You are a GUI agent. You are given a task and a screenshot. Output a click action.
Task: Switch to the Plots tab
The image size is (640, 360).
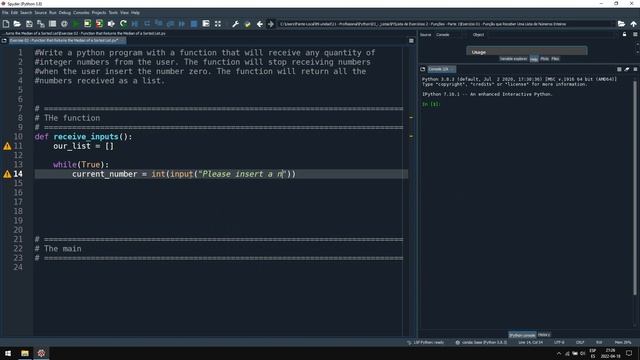[x=544, y=59]
